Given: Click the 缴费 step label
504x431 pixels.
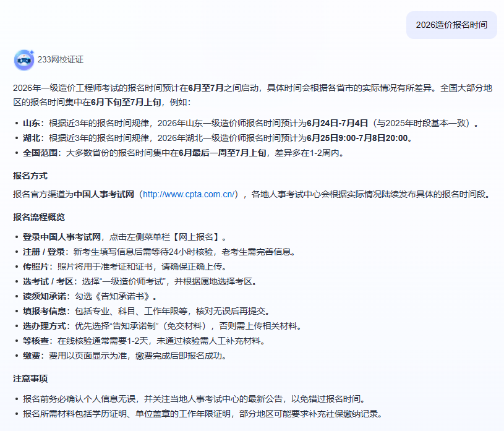Looking at the screenshot, I should [32, 356].
